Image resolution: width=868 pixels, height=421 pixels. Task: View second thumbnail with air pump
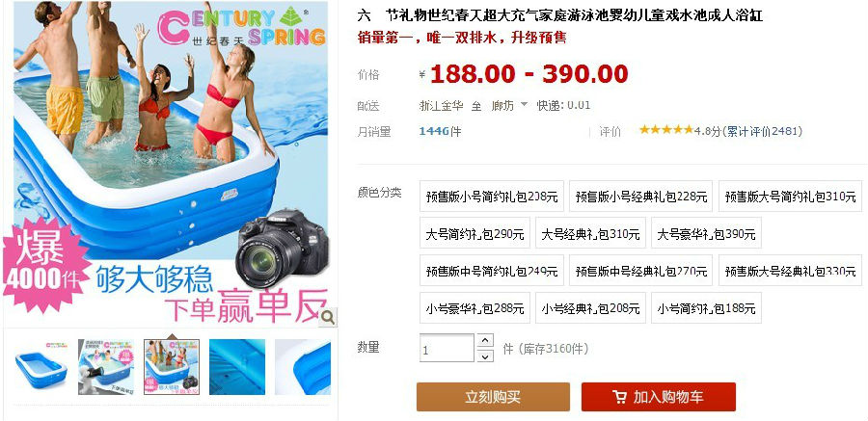pyautogui.click(x=106, y=367)
